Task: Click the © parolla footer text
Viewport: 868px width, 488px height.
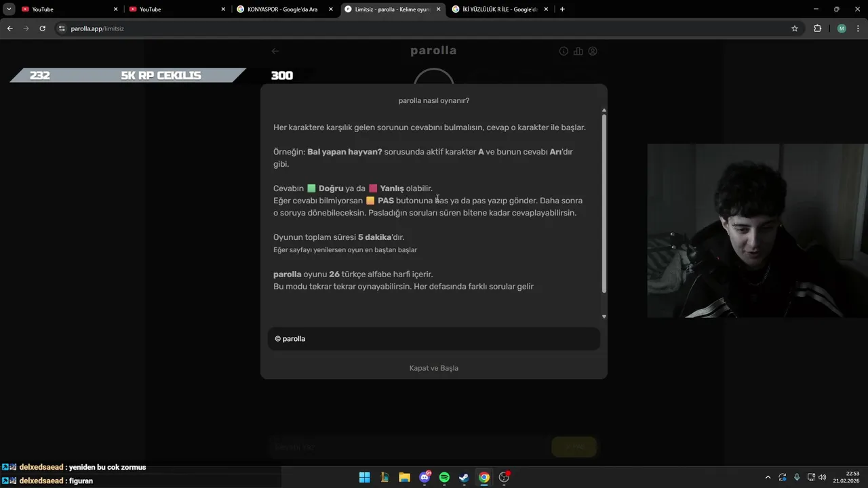Action: coord(290,339)
